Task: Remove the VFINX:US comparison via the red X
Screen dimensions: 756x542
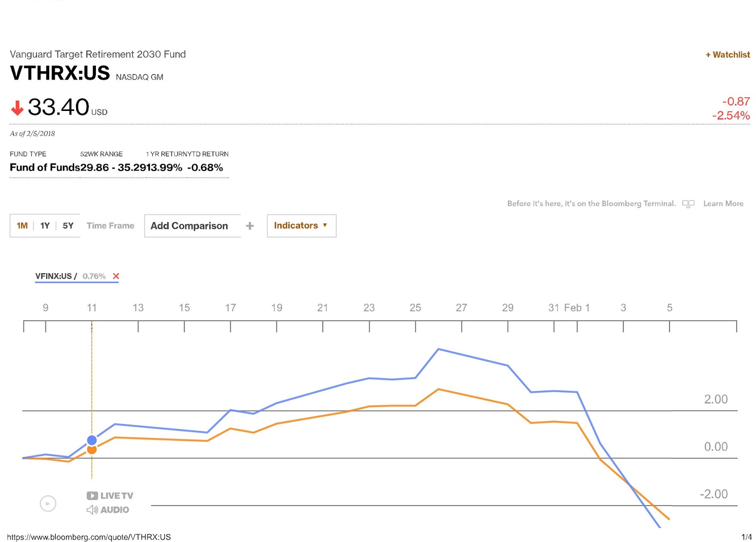Action: pos(116,276)
